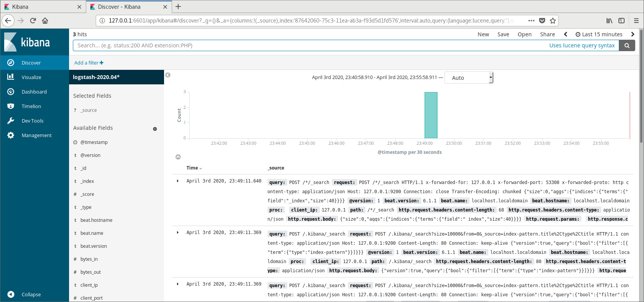
Task: Click the Kibana logo
Action: 27,42
